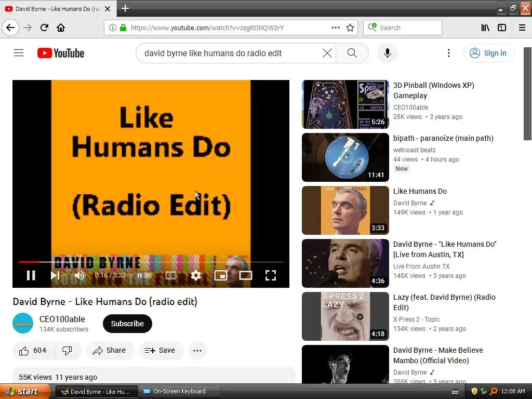Visit wetcoast beatz channel
Viewport: 532px width, 399px height.
414,150
